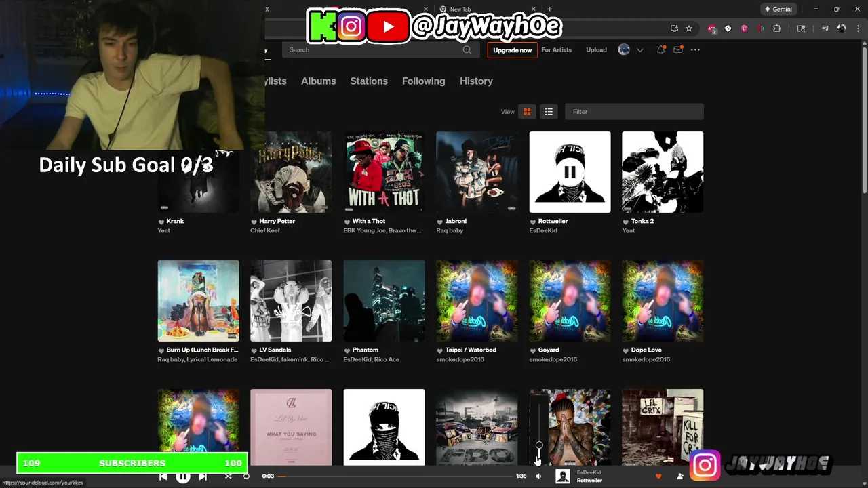Screen dimensions: 868x488
Task: Click the pink shield extension icon
Action: coord(744,28)
